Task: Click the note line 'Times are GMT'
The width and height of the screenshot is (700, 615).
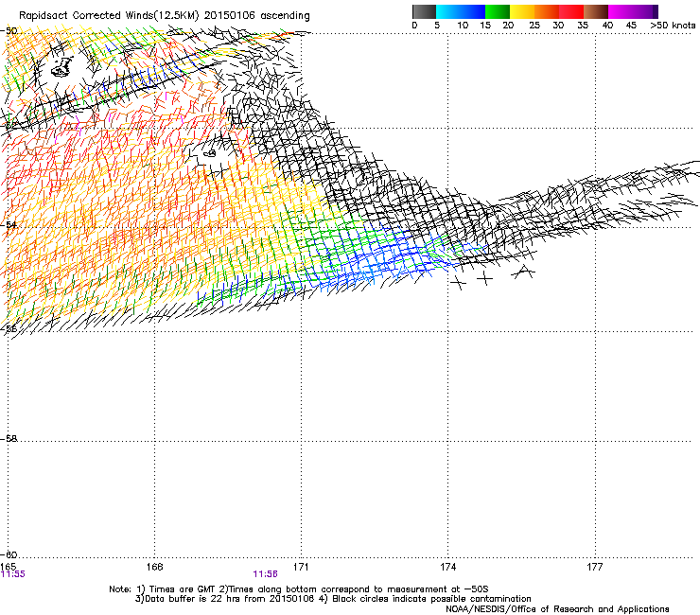Action: [x=184, y=589]
